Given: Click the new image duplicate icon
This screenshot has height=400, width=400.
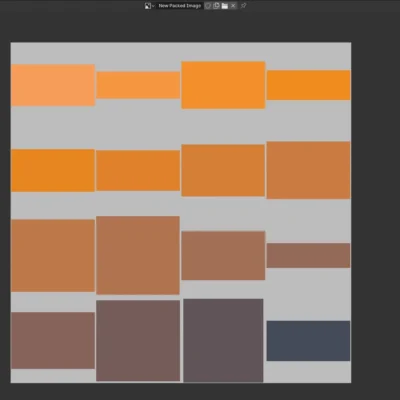Looking at the screenshot, I should click(x=216, y=6).
